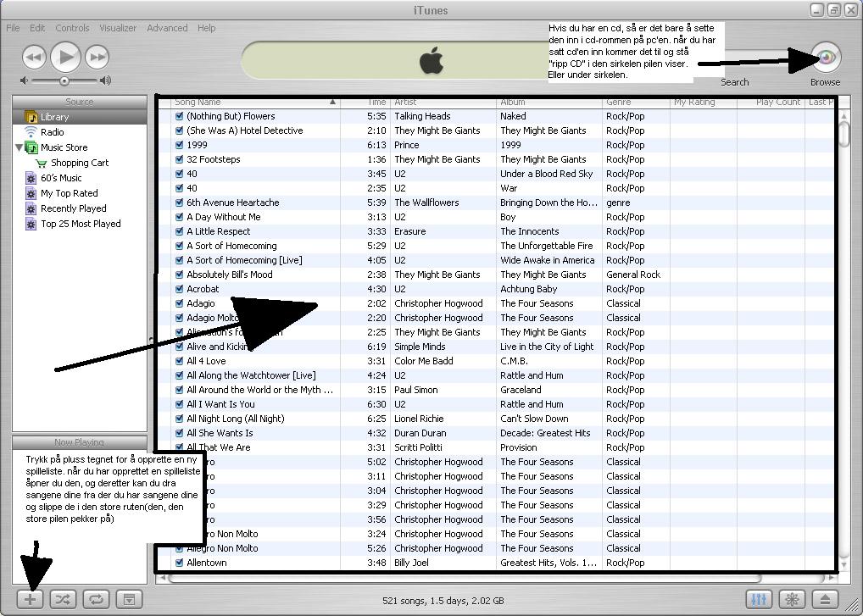Select song All She Wants Is
Image resolution: width=863 pixels, height=616 pixels.
point(220,433)
